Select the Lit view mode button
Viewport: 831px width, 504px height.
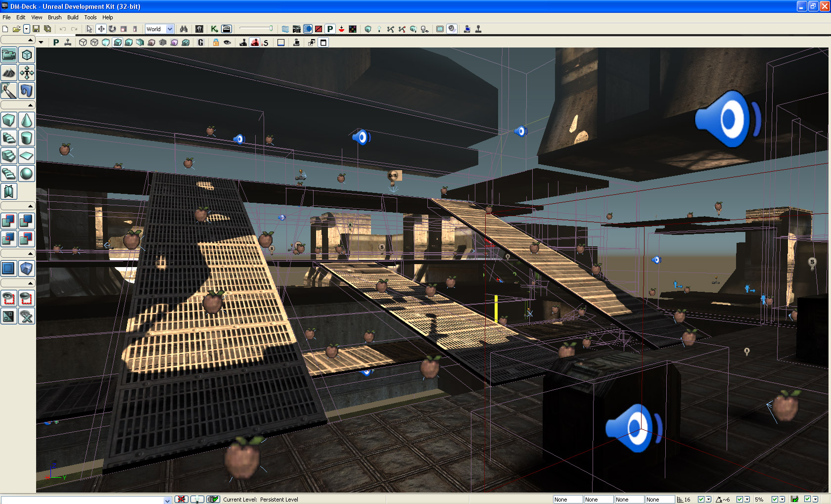[x=117, y=43]
